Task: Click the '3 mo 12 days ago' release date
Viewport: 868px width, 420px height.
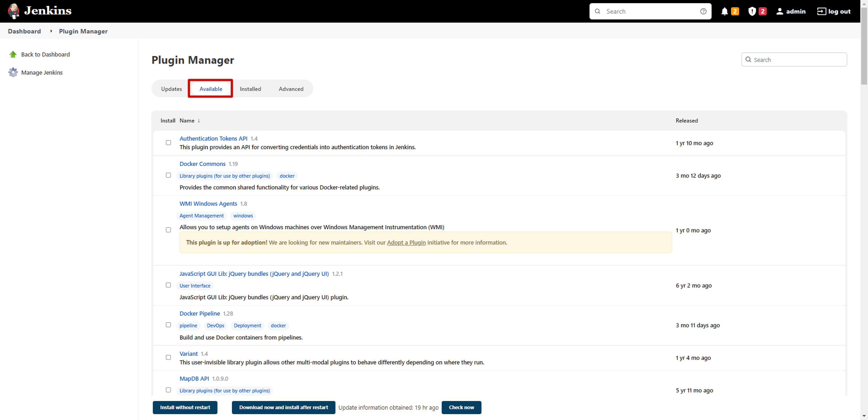Action: coord(698,176)
